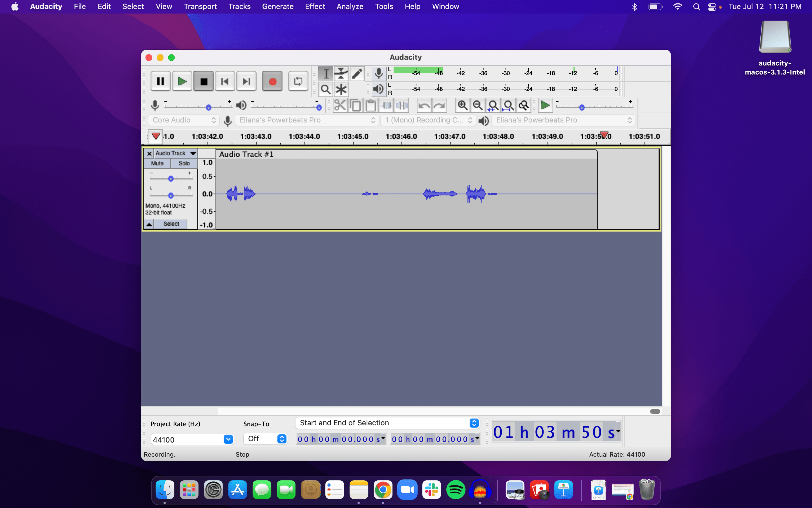Click the horizontal scrollbar thumb
Viewport: 812px width, 508px height.
click(655, 411)
